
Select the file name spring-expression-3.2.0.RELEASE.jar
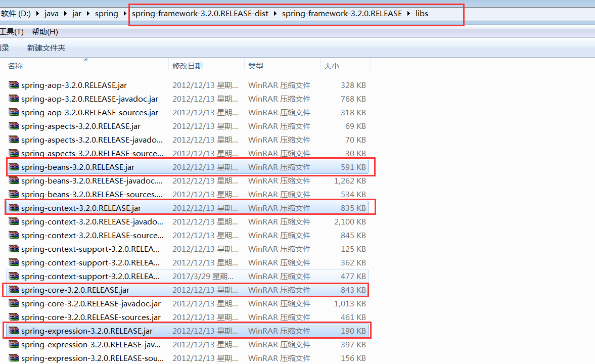(x=87, y=331)
